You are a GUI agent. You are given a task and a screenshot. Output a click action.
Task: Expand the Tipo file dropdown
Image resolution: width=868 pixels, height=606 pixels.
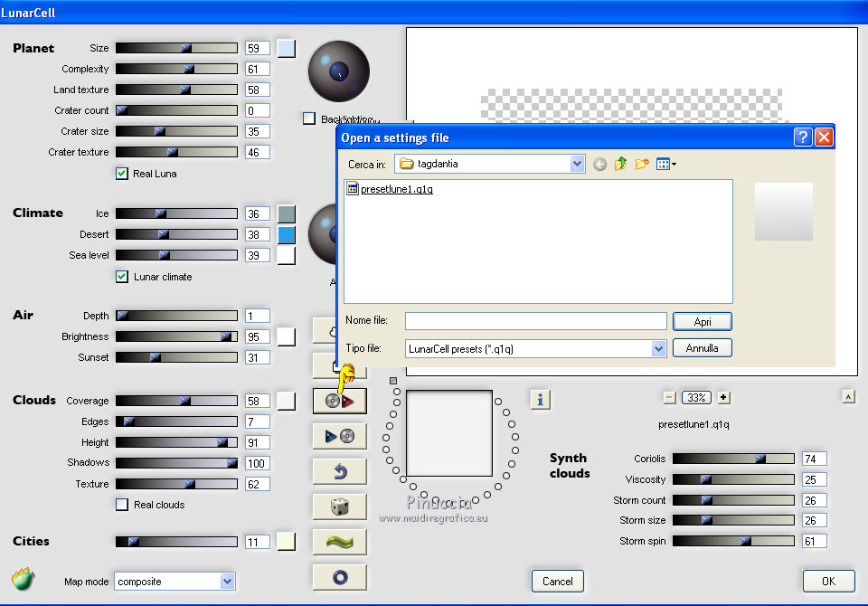click(658, 348)
